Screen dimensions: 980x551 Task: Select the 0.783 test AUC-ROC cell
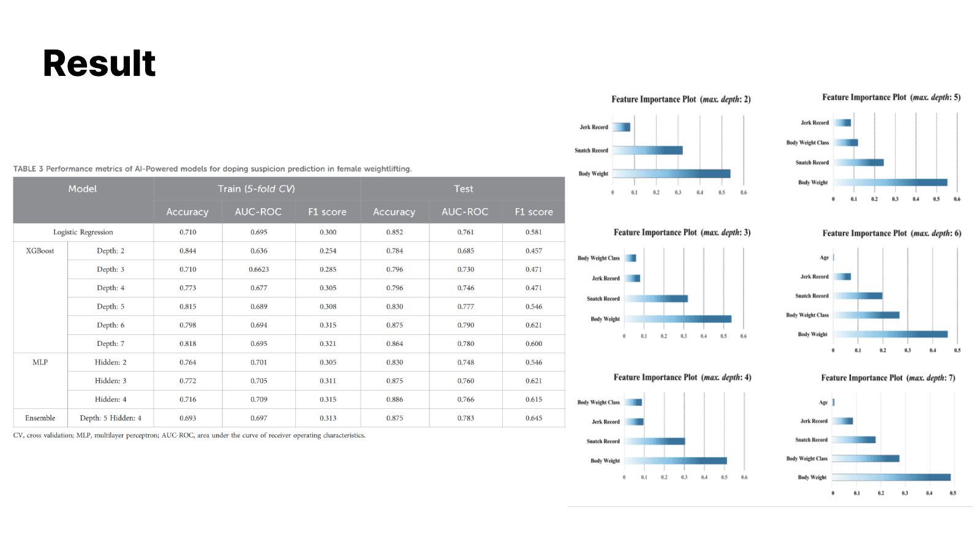466,418
